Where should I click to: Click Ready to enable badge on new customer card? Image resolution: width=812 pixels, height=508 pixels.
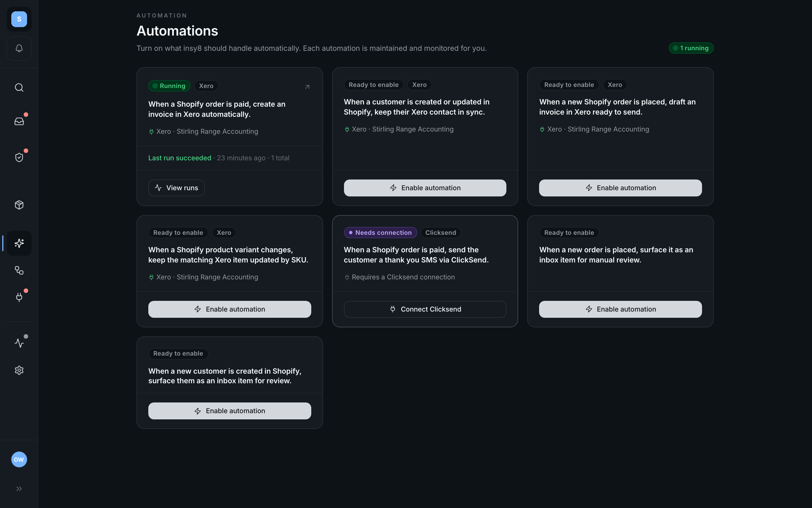[x=178, y=353]
